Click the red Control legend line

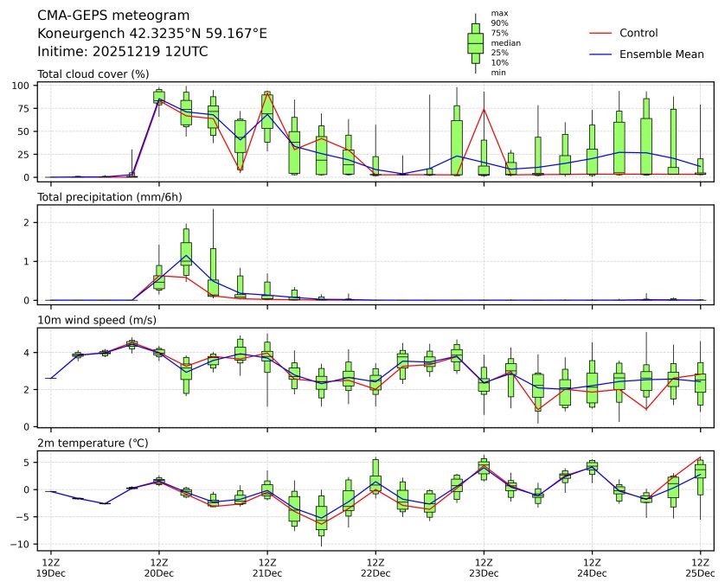[600, 33]
